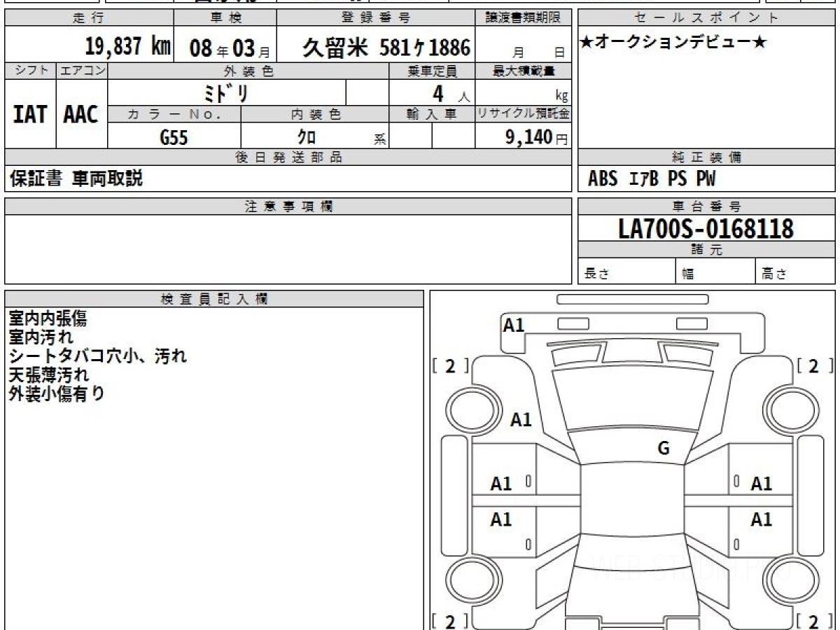Click the G mark on the windshield
The height and width of the screenshot is (630, 840).
click(x=664, y=449)
